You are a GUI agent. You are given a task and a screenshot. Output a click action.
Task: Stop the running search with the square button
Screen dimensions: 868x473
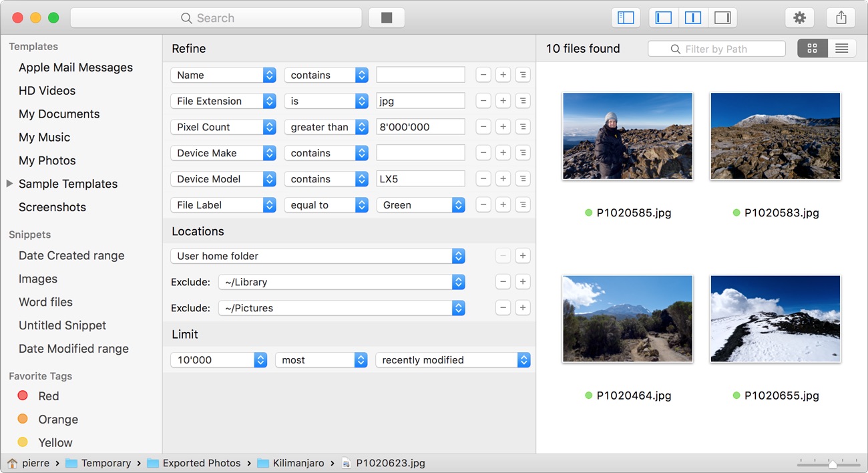click(387, 18)
